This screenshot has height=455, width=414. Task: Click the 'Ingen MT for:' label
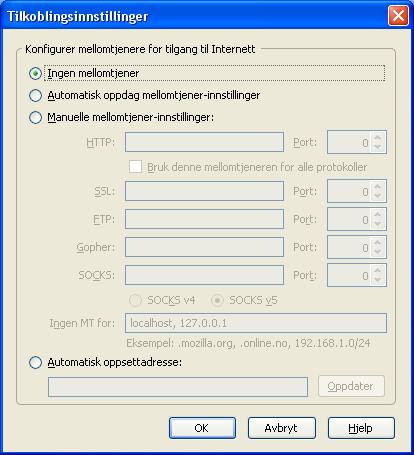coord(82,323)
